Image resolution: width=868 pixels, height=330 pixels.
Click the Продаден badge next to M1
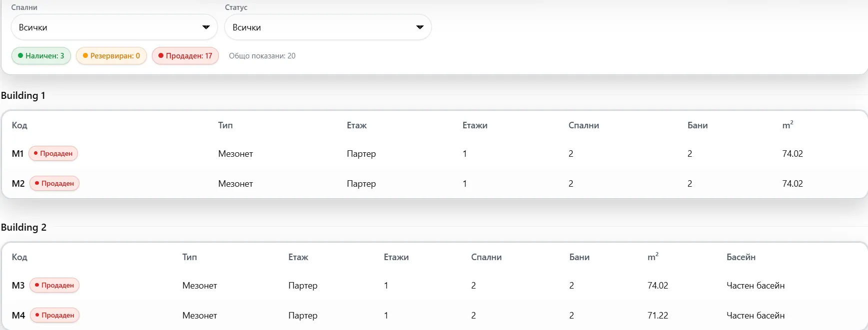click(x=53, y=153)
